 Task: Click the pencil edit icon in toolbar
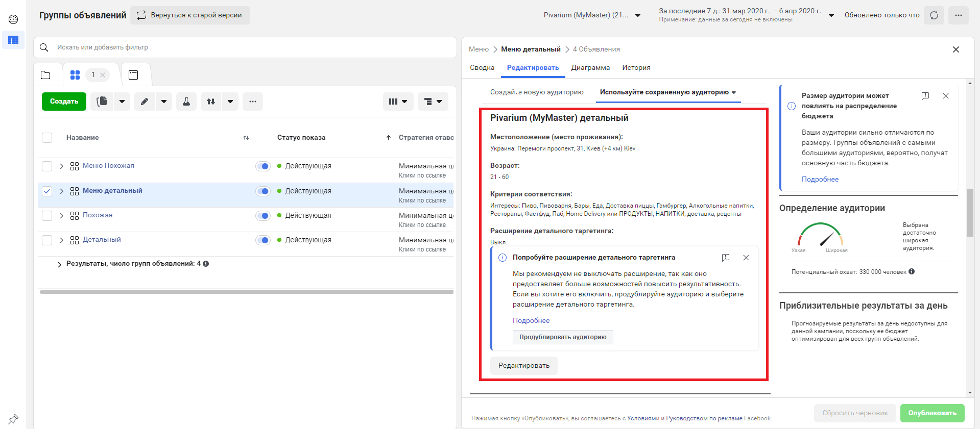[x=145, y=102]
